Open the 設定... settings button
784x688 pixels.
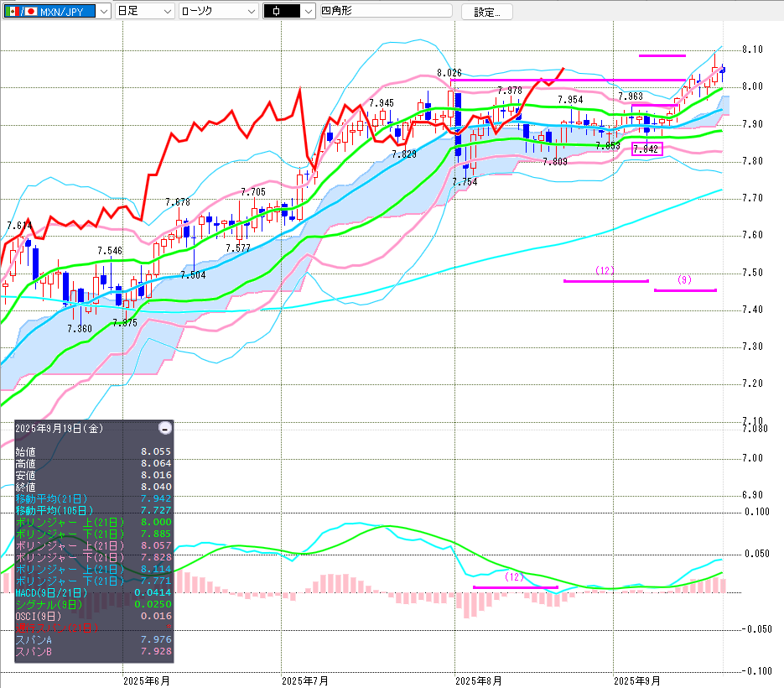[x=486, y=12]
